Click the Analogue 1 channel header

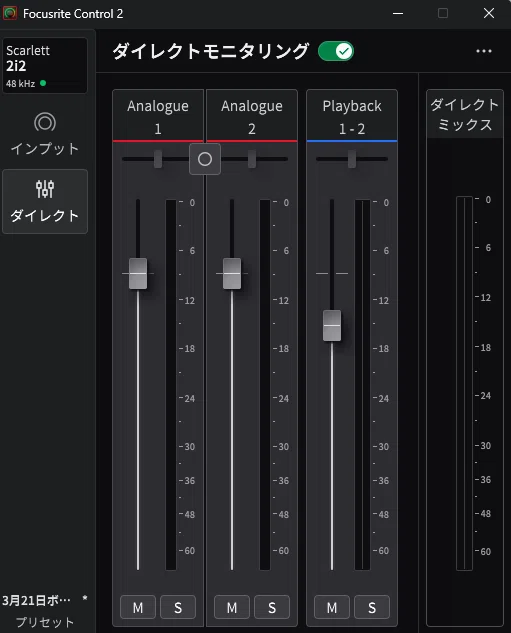coord(158,117)
